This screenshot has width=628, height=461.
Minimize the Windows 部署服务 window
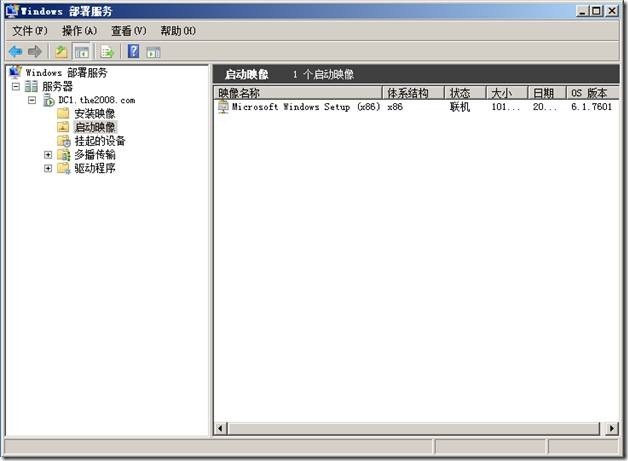click(582, 11)
